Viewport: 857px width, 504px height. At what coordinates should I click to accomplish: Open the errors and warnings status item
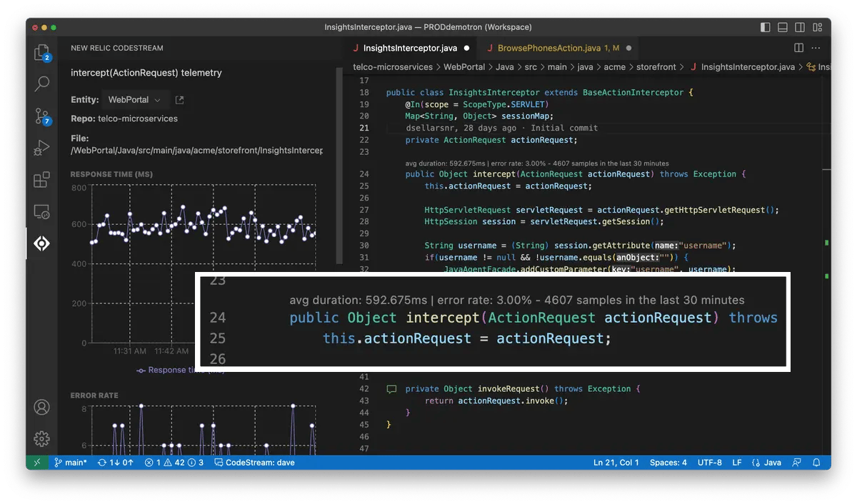(x=174, y=463)
